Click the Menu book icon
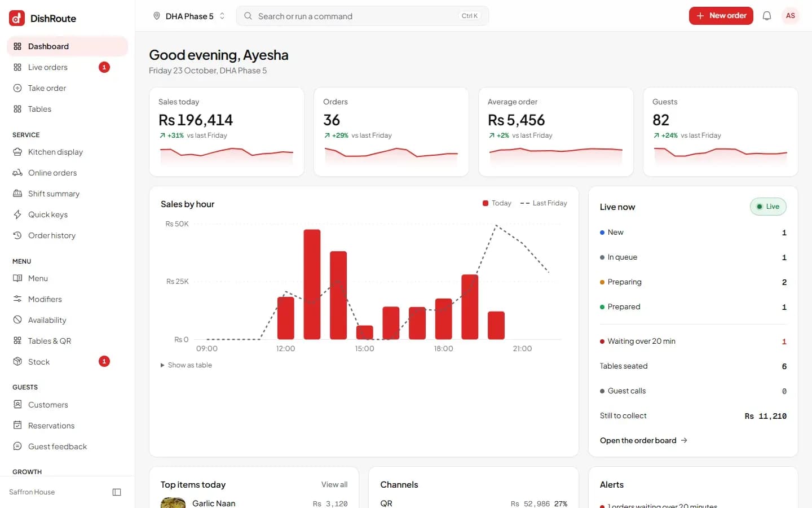 (x=17, y=278)
